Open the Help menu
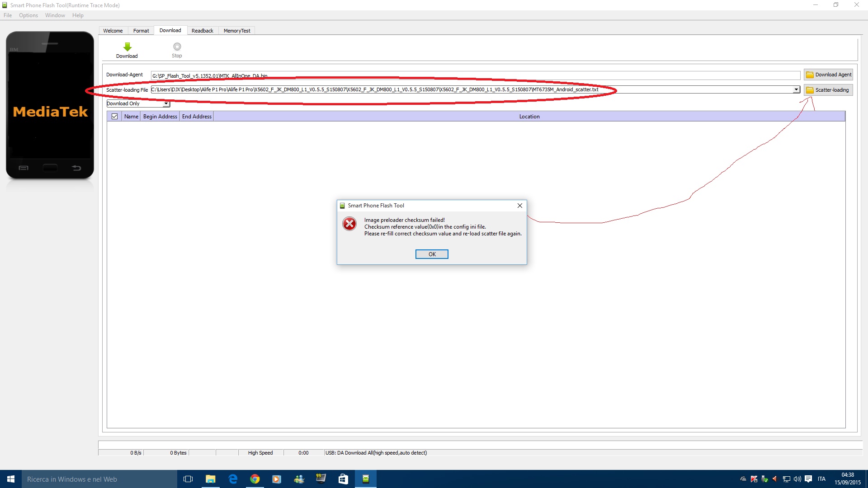Image resolution: width=868 pixels, height=488 pixels. (x=78, y=15)
